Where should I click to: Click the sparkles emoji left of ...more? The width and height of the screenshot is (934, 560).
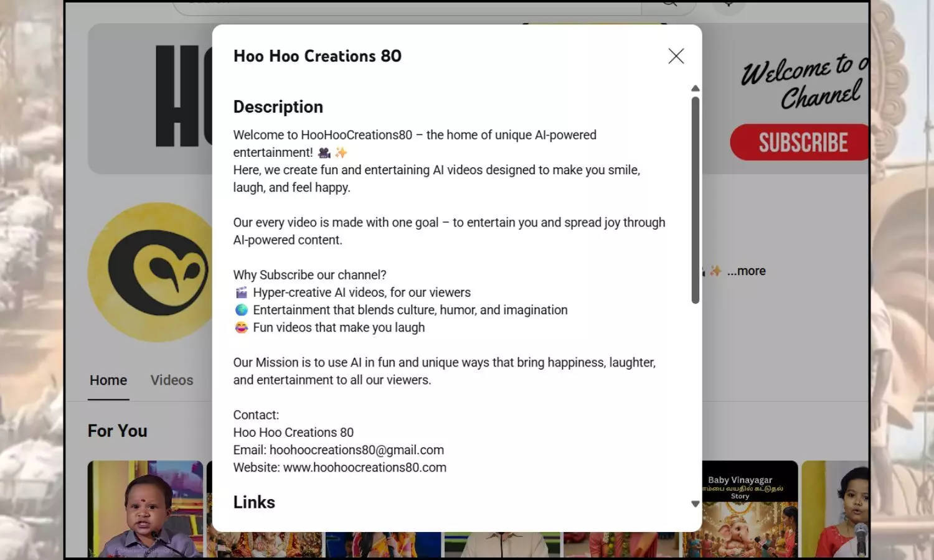pos(715,271)
